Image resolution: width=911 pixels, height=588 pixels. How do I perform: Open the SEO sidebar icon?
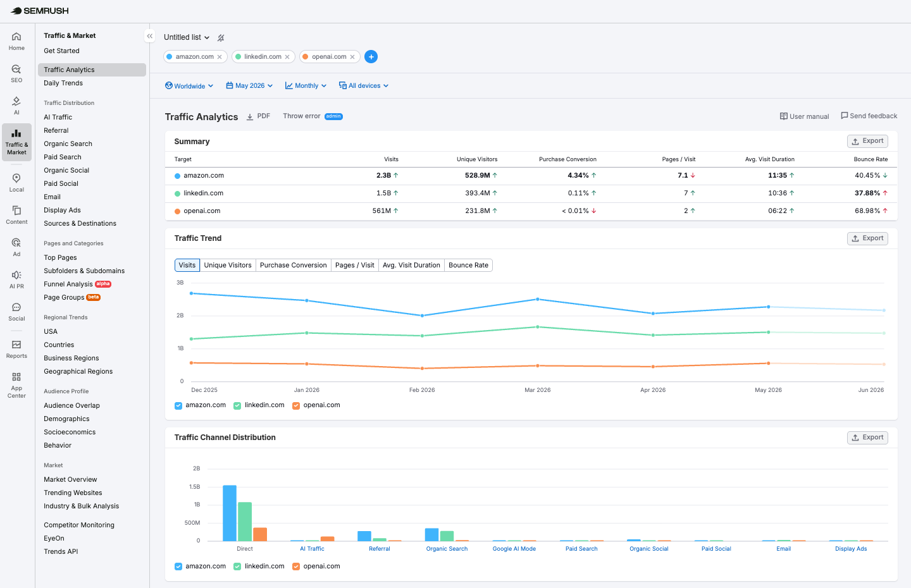click(x=16, y=73)
